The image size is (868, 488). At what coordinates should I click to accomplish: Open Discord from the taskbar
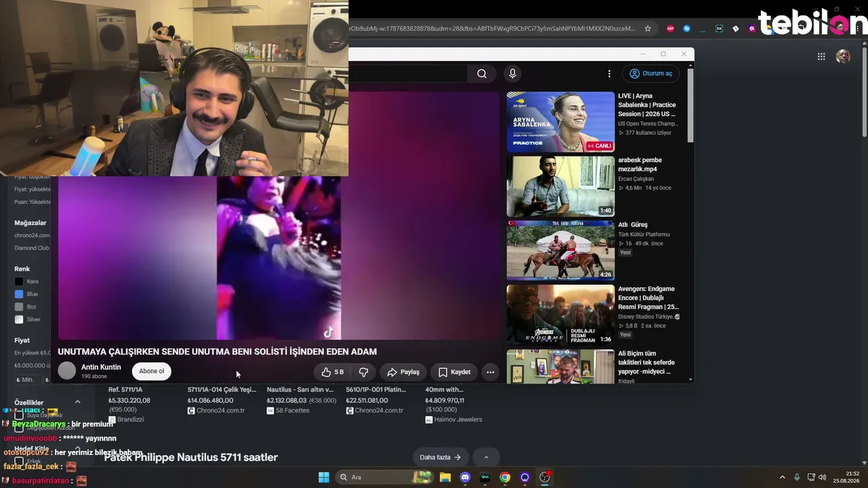click(x=465, y=477)
